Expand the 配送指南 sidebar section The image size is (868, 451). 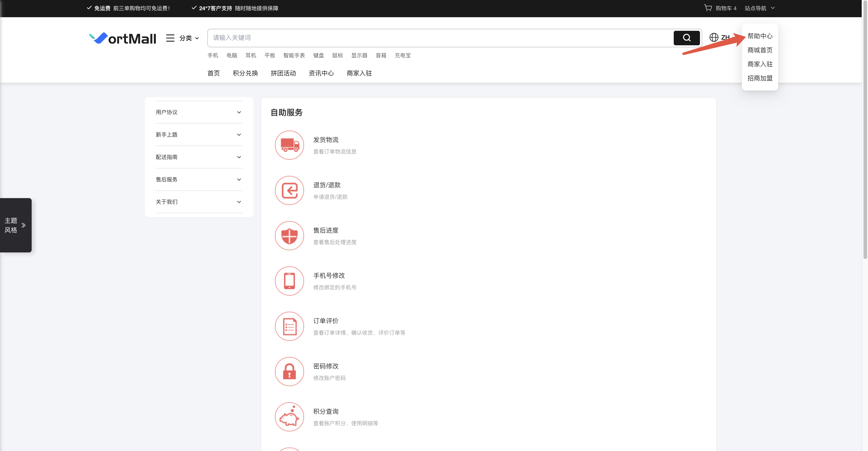[x=199, y=157]
